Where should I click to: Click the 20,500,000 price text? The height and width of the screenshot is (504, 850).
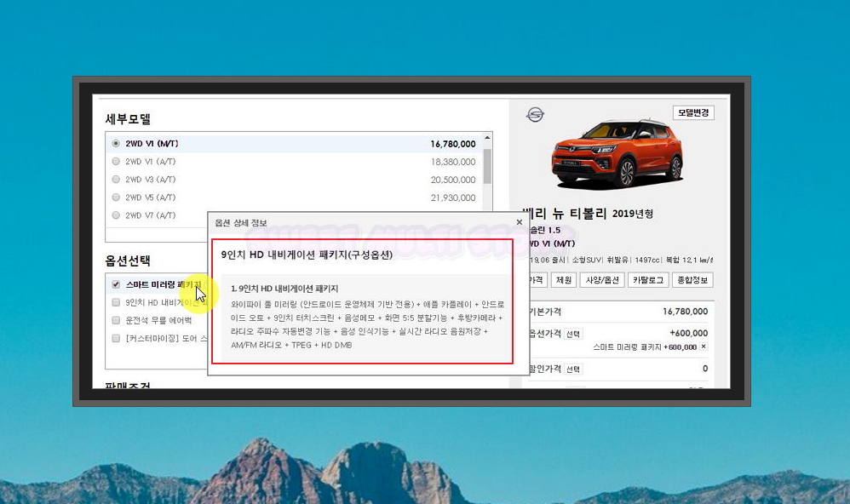pyautogui.click(x=453, y=180)
